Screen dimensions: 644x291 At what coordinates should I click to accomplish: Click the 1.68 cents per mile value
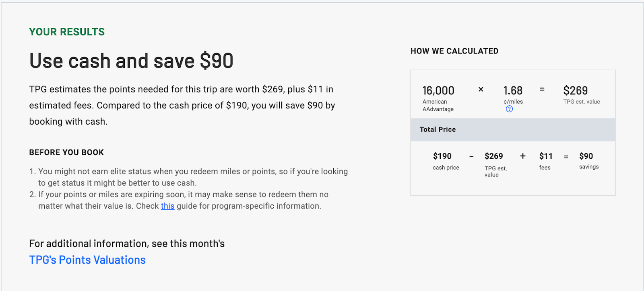pos(513,91)
